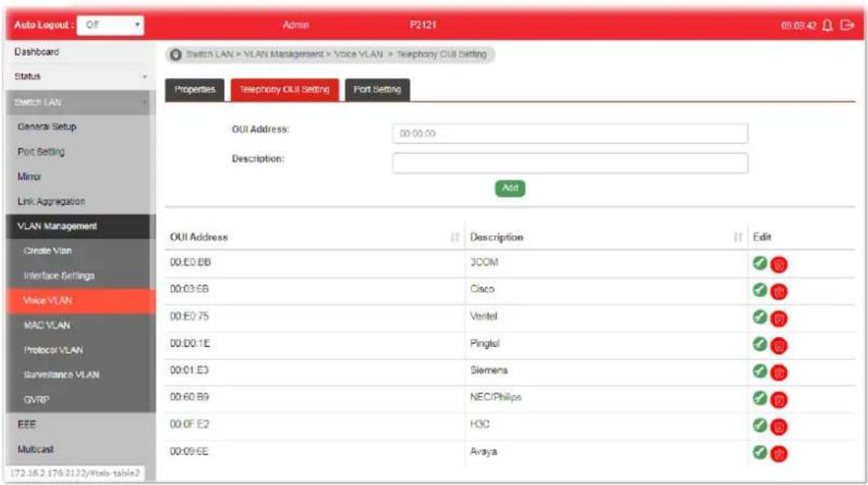Switch to the Port Setting tab
Image resolution: width=868 pixels, height=485 pixels.
pyautogui.click(x=377, y=90)
